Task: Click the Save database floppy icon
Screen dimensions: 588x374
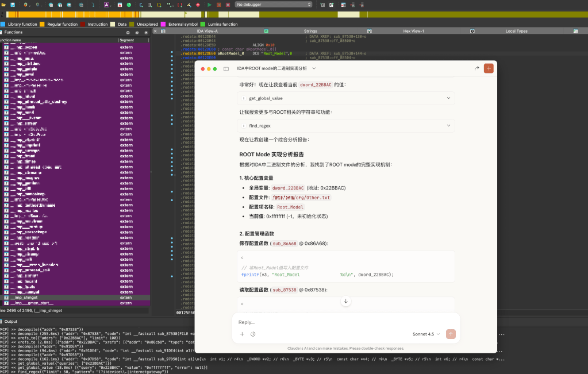Action: (12, 5)
